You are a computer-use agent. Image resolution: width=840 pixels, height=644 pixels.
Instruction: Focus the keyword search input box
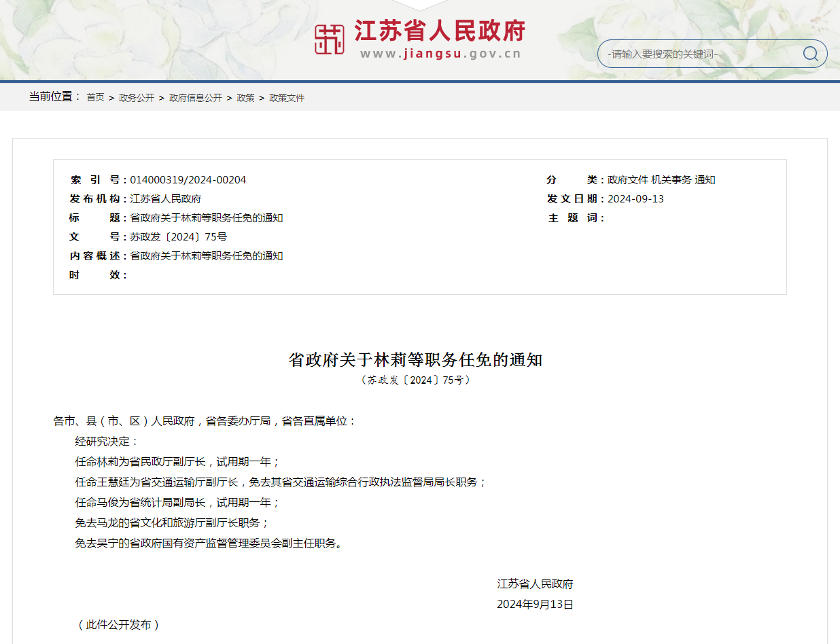pos(700,54)
